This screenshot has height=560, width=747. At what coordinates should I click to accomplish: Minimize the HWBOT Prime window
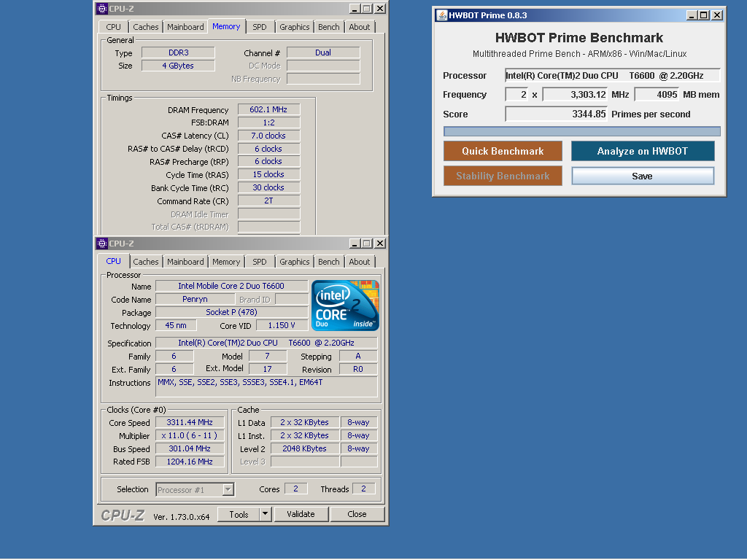pos(692,15)
